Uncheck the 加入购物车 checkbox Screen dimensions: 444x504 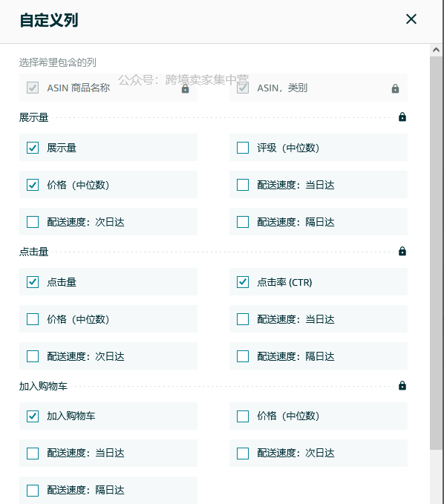[33, 416]
